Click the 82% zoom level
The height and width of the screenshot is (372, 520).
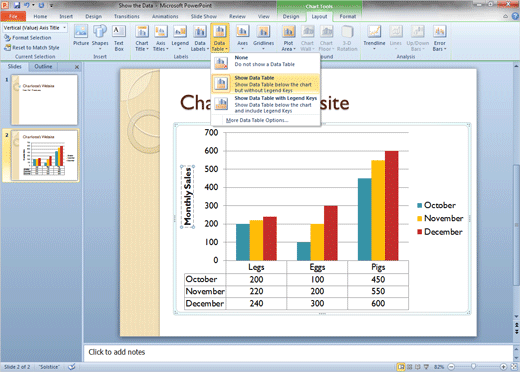tap(439, 367)
